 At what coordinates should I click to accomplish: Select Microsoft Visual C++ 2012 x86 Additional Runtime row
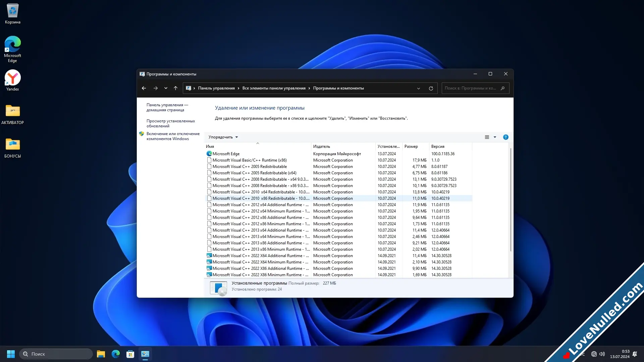click(x=338, y=218)
